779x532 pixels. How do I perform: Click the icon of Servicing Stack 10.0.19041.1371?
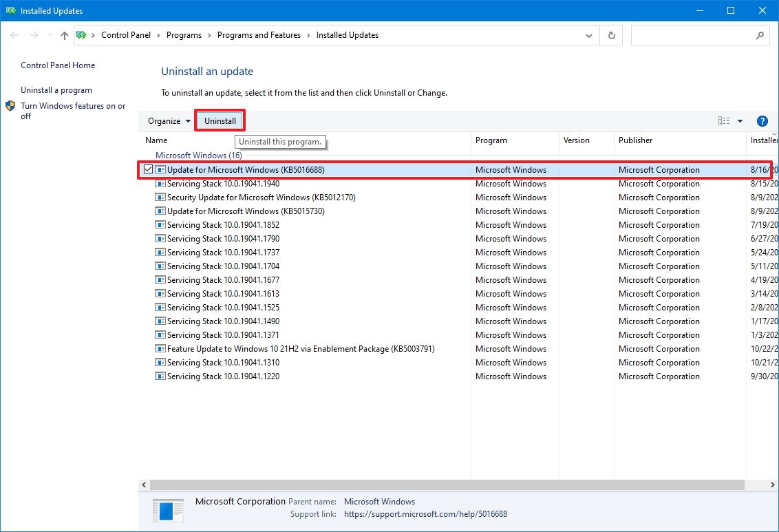(160, 334)
